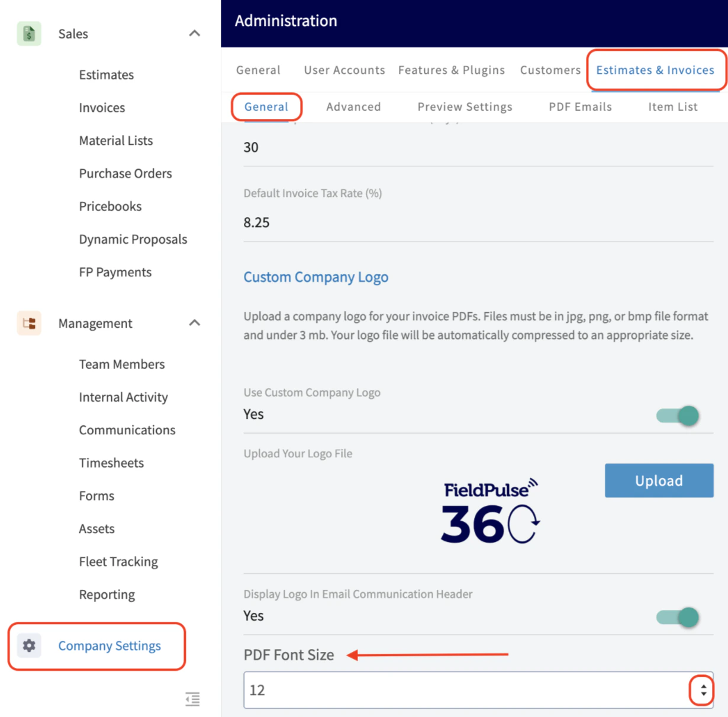Open Company Settings link

pos(109,645)
